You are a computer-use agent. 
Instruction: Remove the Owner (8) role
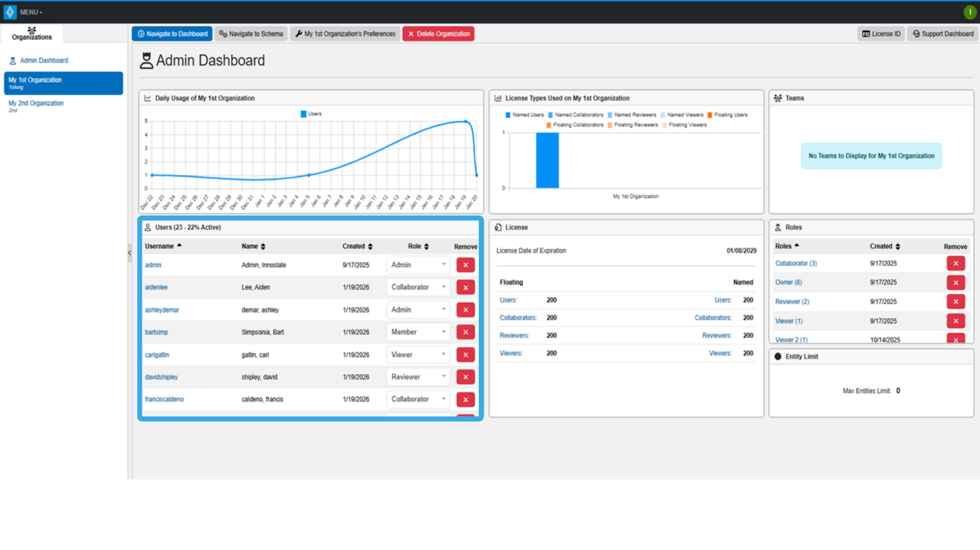coord(955,283)
